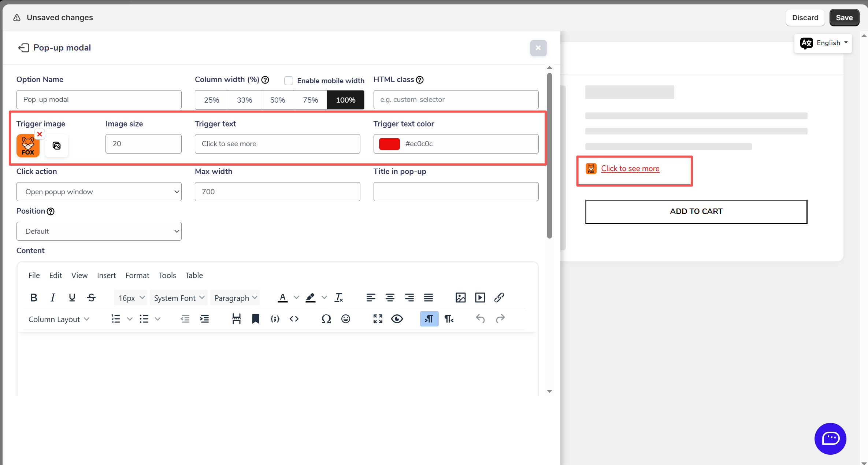Expand the Position dropdown
Viewport: 868px width, 465px height.
tap(99, 231)
